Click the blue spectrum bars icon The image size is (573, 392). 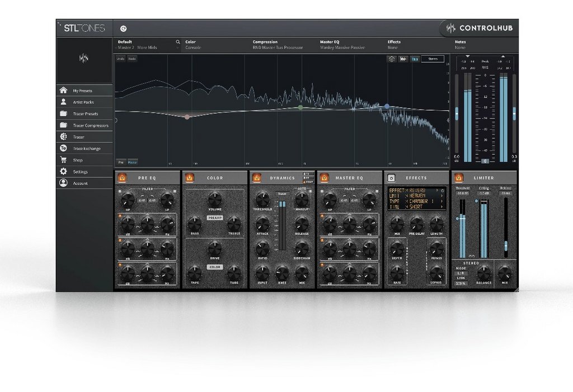(415, 59)
